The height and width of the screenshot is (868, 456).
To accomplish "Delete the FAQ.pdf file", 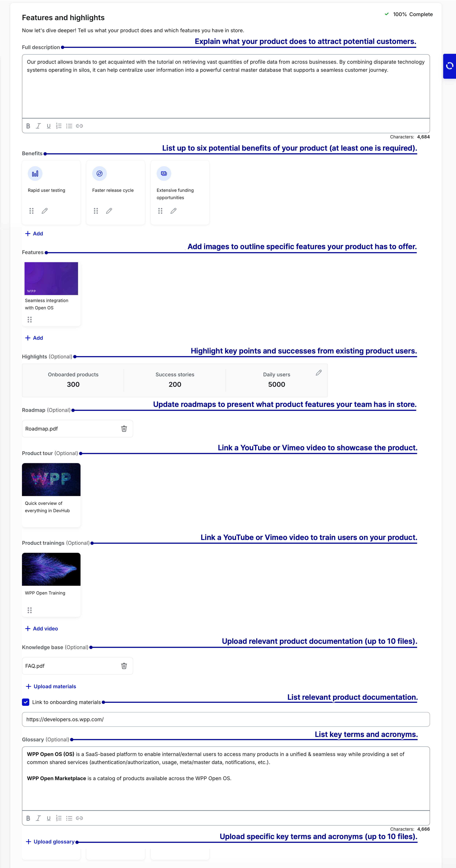I will 124,666.
